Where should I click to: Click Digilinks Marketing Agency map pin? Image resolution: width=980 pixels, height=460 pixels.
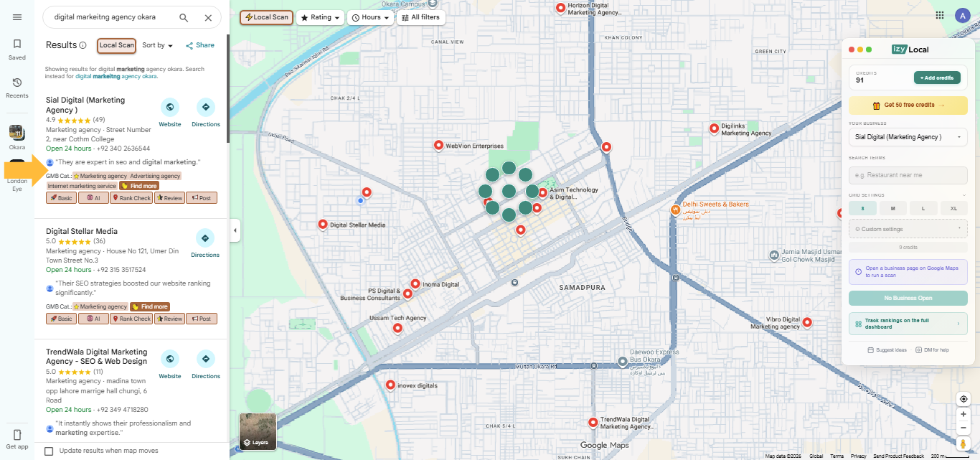click(714, 128)
